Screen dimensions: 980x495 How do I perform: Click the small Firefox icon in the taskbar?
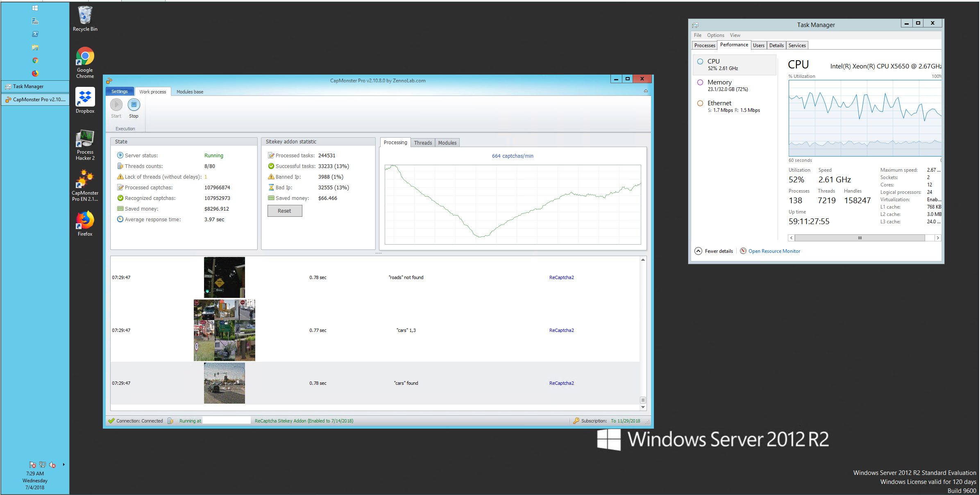[x=35, y=73]
